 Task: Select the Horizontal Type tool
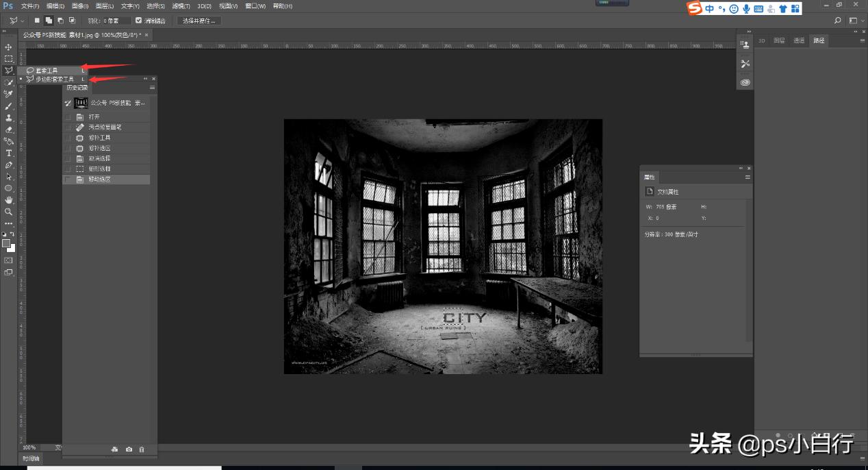coord(9,153)
